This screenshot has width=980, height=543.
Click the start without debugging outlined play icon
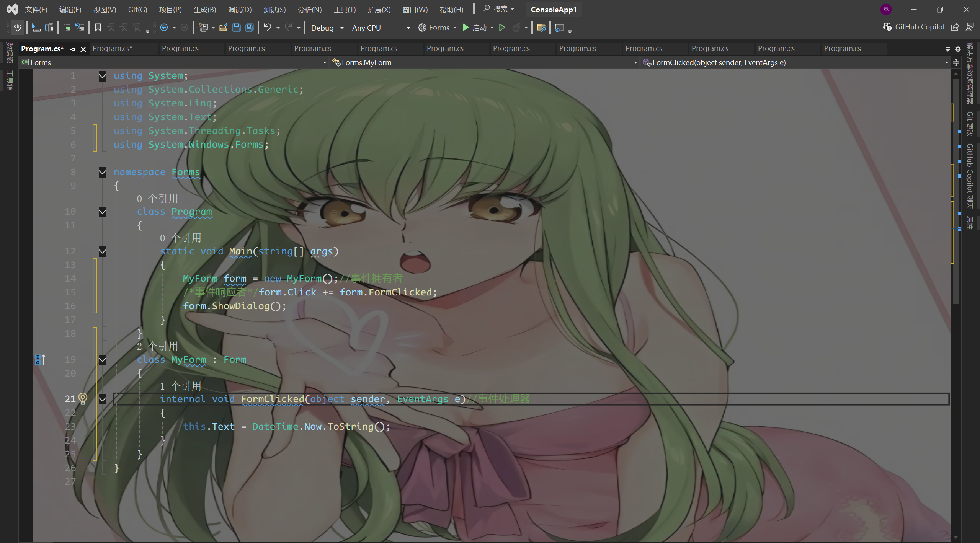point(502,28)
